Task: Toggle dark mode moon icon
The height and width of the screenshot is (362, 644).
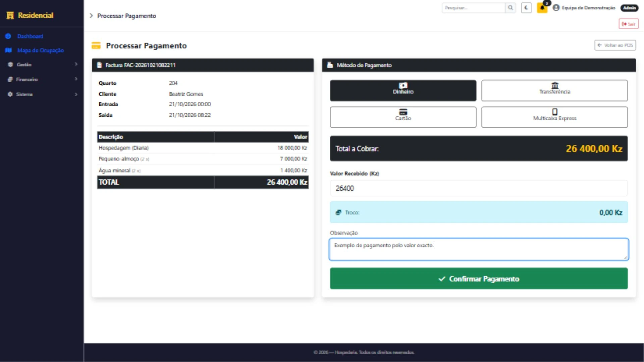Action: [x=526, y=8]
